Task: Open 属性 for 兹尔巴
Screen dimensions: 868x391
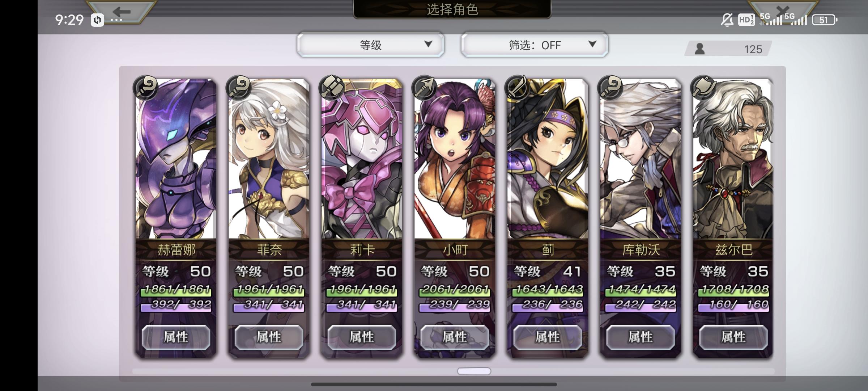Action: point(733,337)
